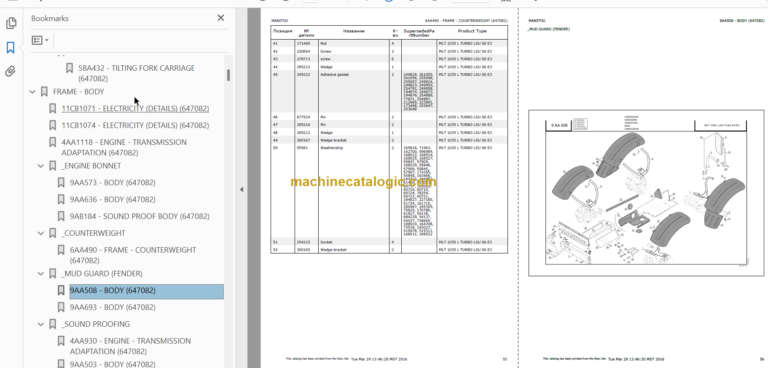Click the bookmark icon beside 11CB1074
Viewport: 768px width, 368px height.
52,125
